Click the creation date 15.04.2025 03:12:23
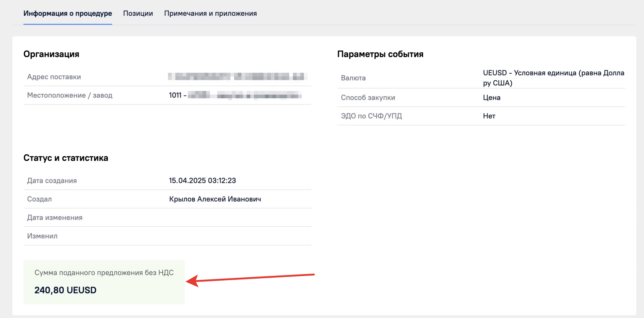Viewport: 644px width, 318px height. pyautogui.click(x=202, y=180)
